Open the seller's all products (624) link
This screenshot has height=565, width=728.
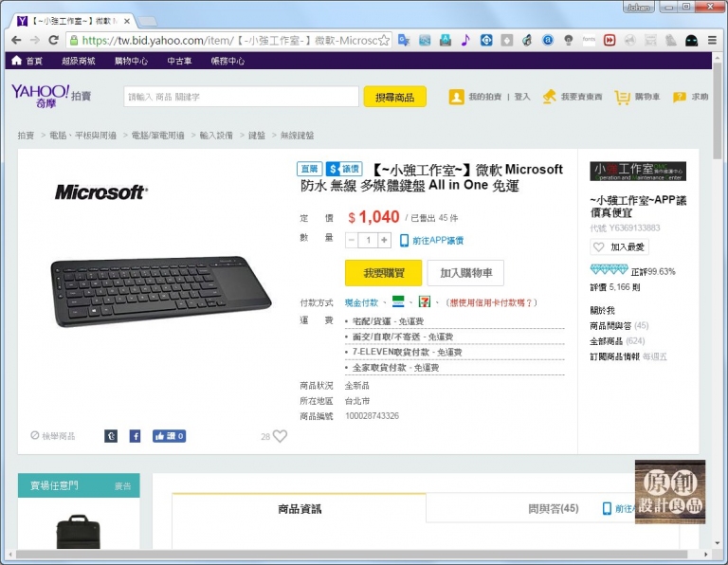(x=617, y=341)
